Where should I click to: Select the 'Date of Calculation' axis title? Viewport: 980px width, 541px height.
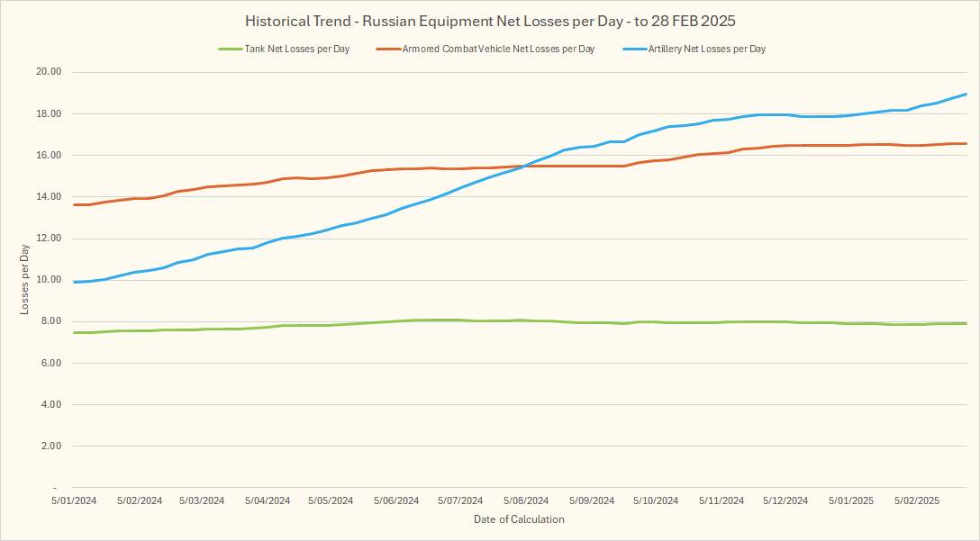(x=519, y=519)
